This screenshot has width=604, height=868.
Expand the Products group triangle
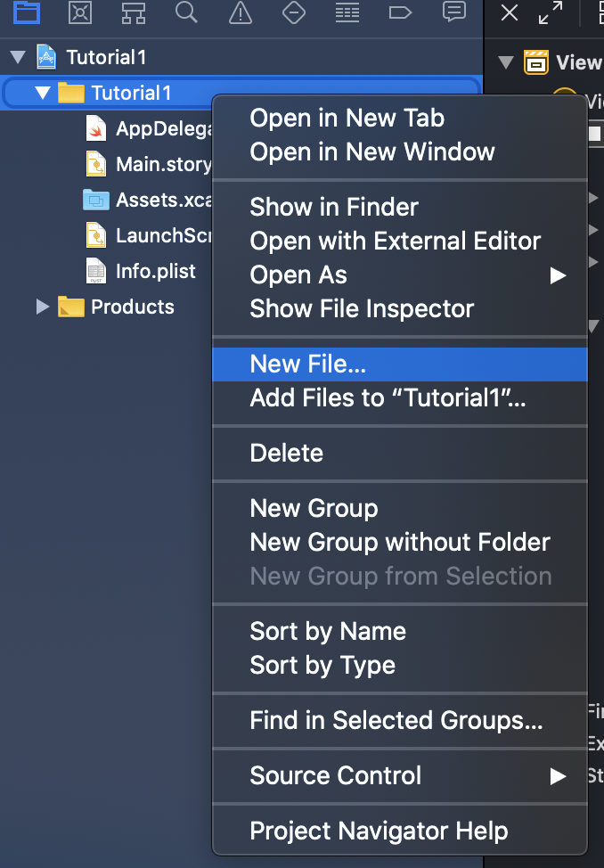point(43,307)
